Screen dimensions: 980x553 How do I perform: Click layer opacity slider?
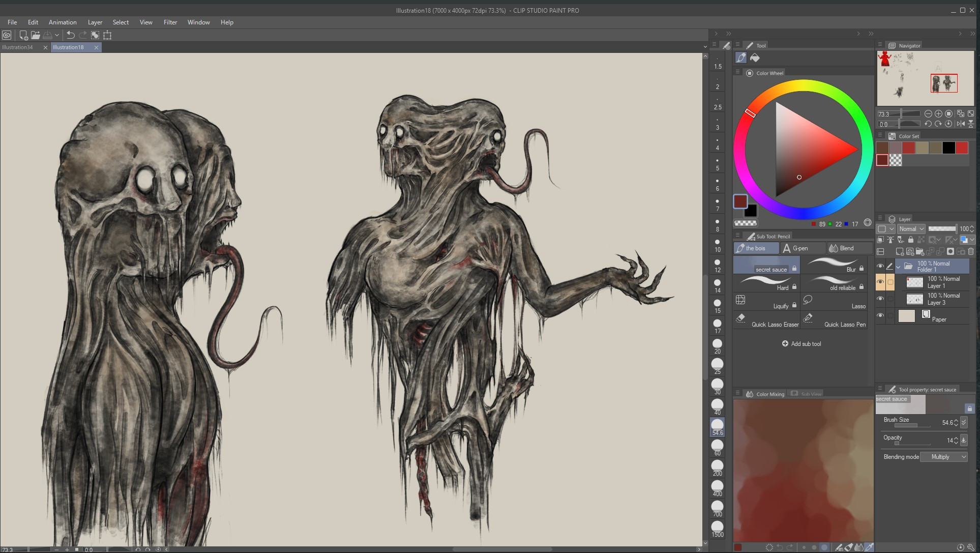(x=942, y=229)
